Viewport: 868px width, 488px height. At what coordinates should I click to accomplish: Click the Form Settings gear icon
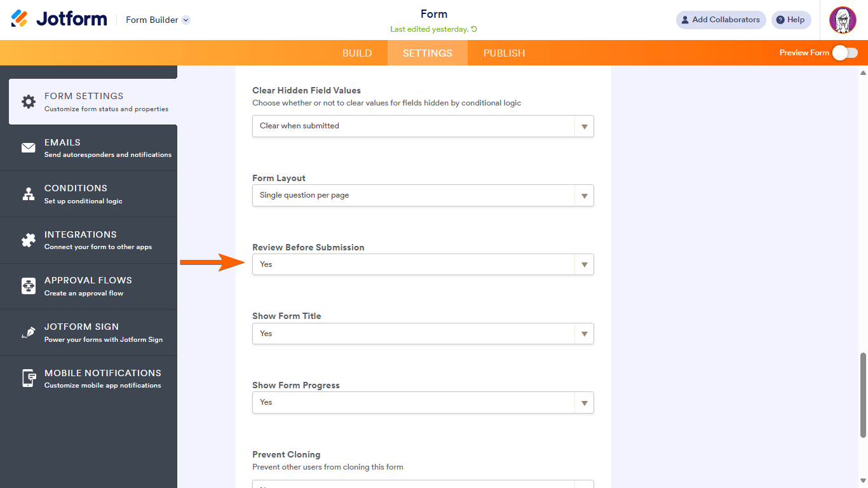29,102
